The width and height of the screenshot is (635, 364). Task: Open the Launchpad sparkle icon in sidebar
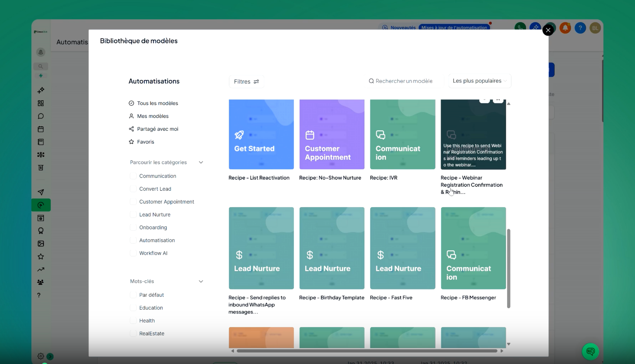[x=41, y=90]
